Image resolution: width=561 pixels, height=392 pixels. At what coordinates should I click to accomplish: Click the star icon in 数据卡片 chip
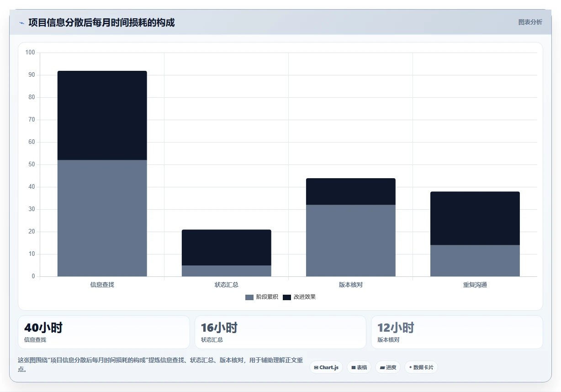[x=410, y=367]
